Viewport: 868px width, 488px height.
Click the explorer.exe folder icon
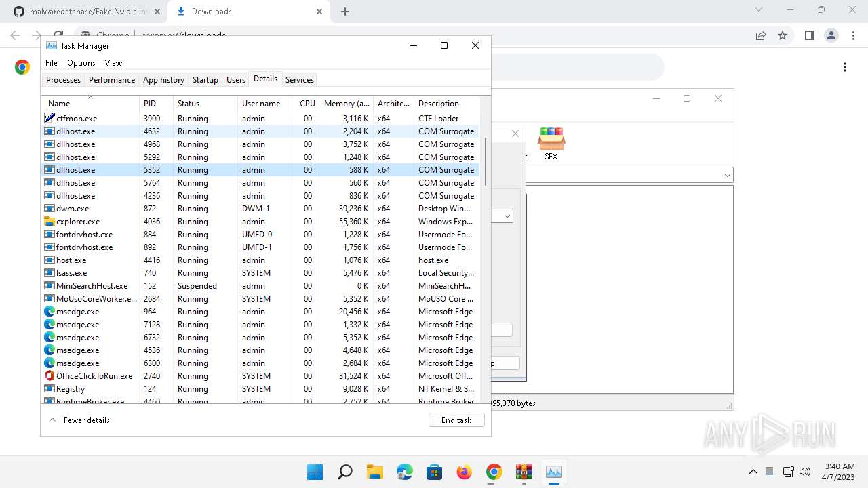(50, 222)
